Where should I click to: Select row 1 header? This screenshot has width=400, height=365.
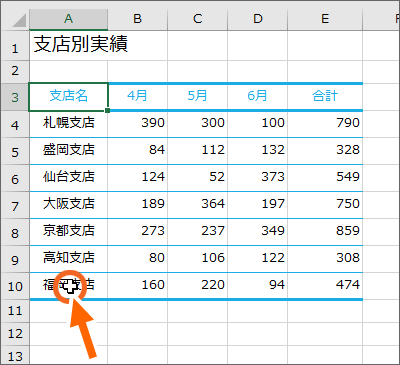point(15,46)
